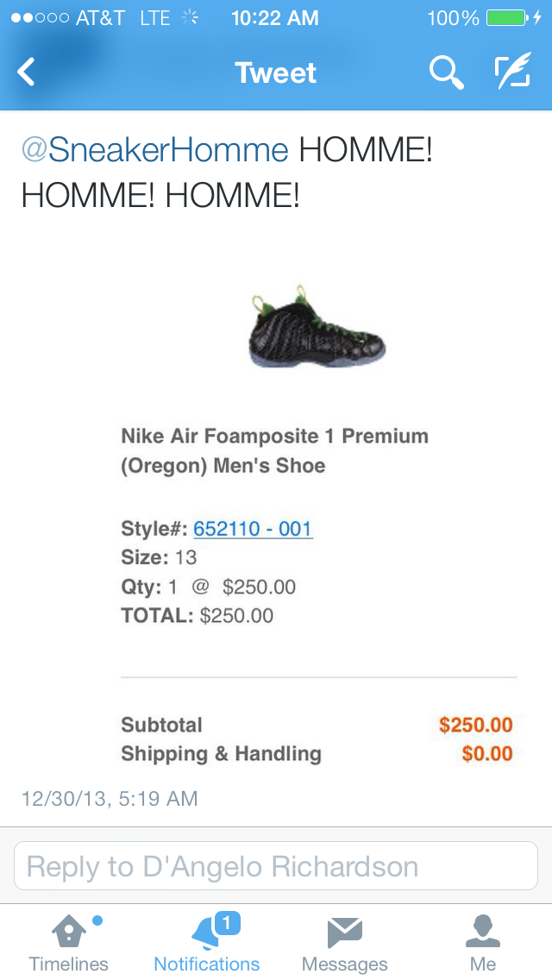
Task: Tap the back arrow in header
Action: coord(26,72)
